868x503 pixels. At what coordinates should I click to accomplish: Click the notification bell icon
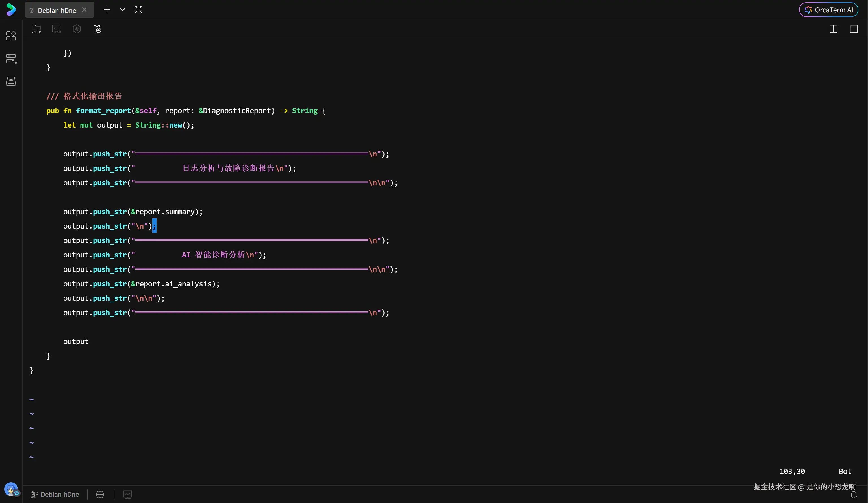pos(854,495)
